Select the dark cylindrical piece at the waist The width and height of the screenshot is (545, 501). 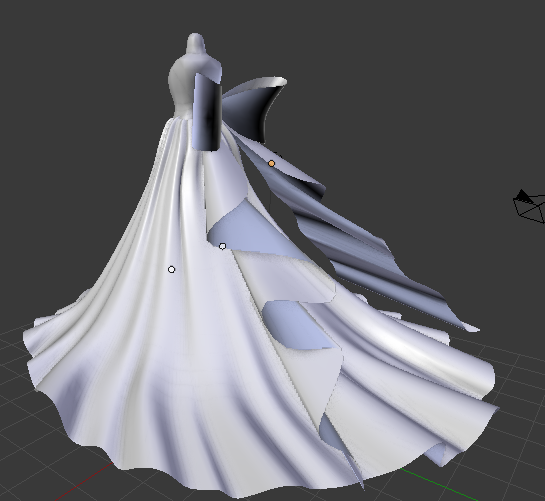click(x=208, y=113)
